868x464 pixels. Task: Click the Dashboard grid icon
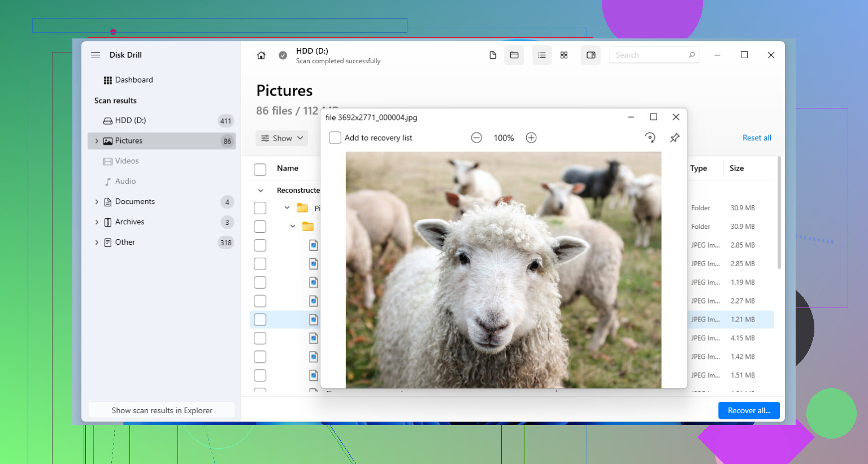tap(107, 80)
